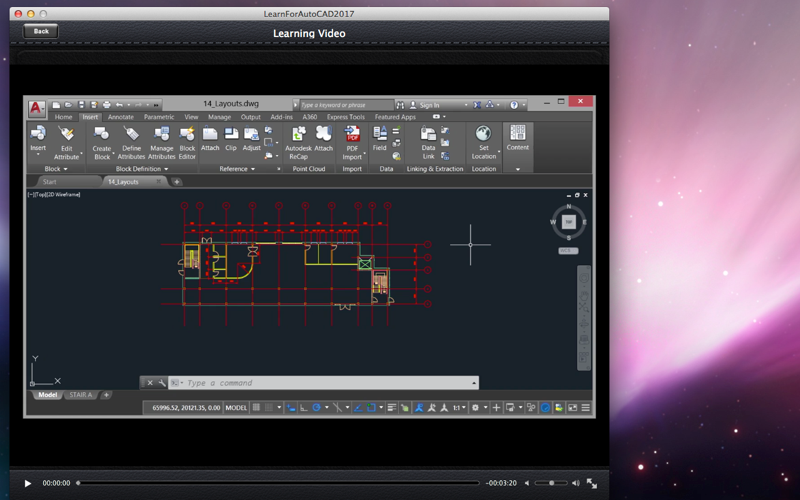Toggle MODEL space button in status bar
Screen dimensions: 800x500
pyautogui.click(x=236, y=408)
